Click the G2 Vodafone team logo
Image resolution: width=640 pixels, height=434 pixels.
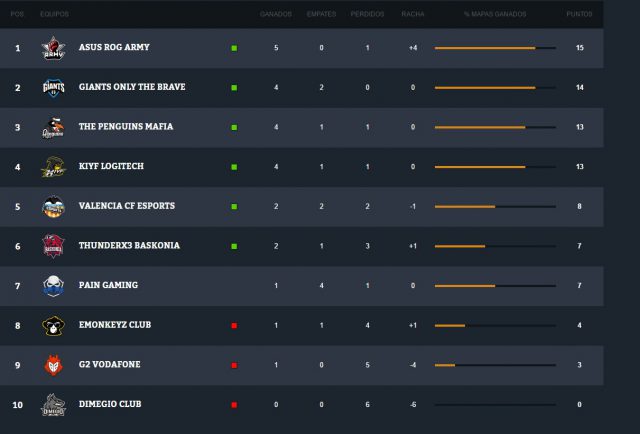(x=53, y=365)
